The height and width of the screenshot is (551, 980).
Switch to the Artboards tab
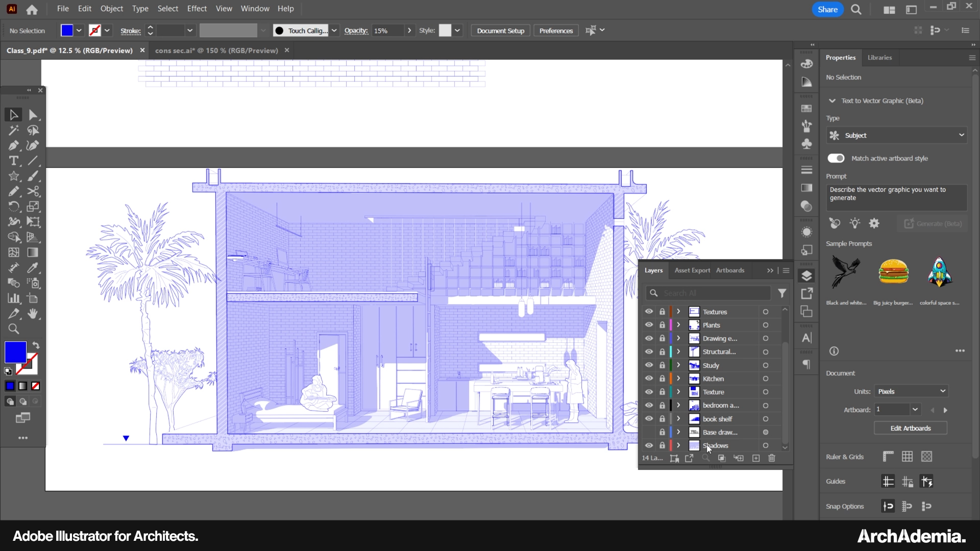(730, 270)
